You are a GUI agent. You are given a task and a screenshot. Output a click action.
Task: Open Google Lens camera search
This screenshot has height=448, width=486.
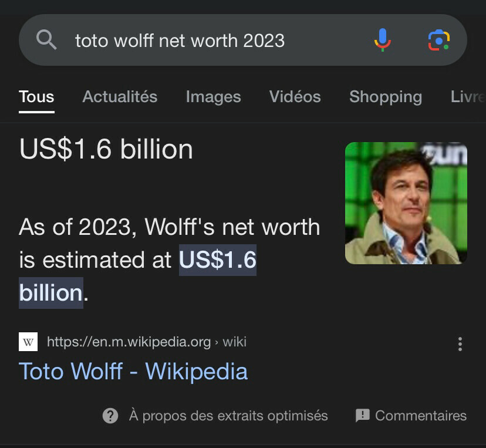[x=438, y=40]
